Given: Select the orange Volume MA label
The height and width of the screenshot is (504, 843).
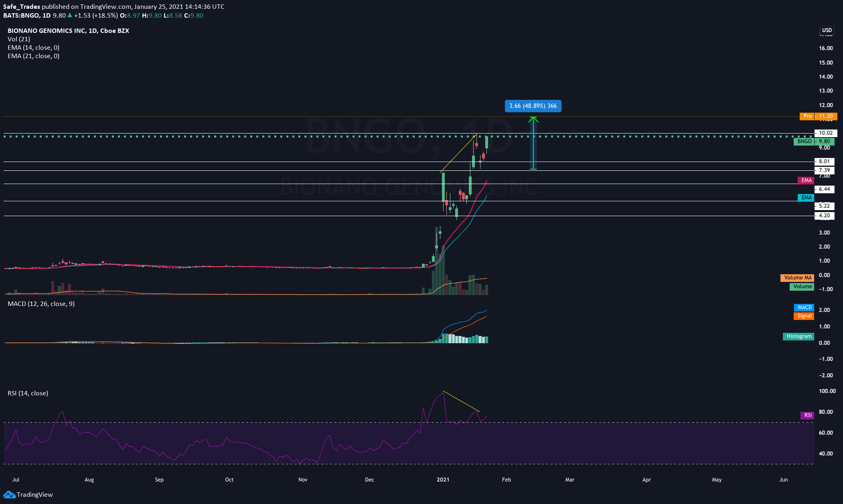Looking at the screenshot, I should [x=797, y=278].
